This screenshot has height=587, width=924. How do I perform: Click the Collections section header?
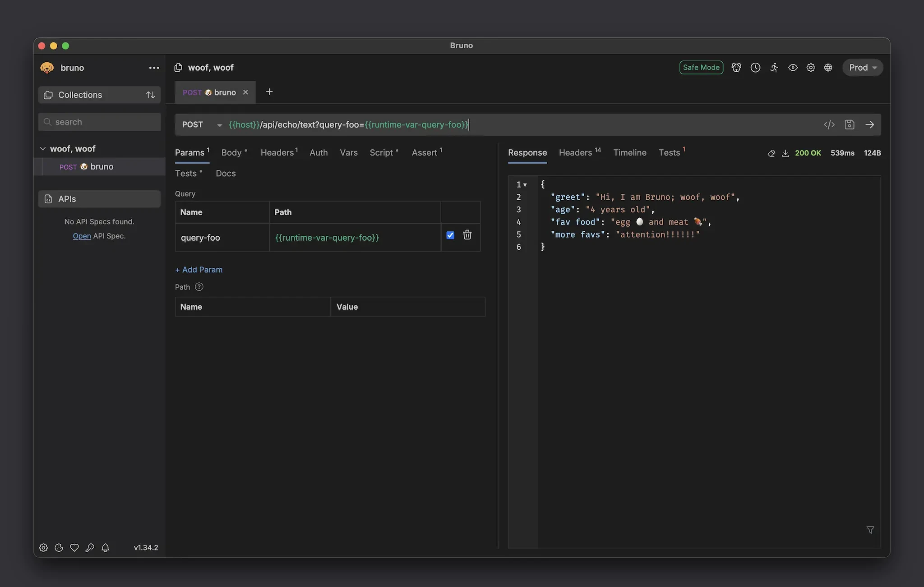99,95
